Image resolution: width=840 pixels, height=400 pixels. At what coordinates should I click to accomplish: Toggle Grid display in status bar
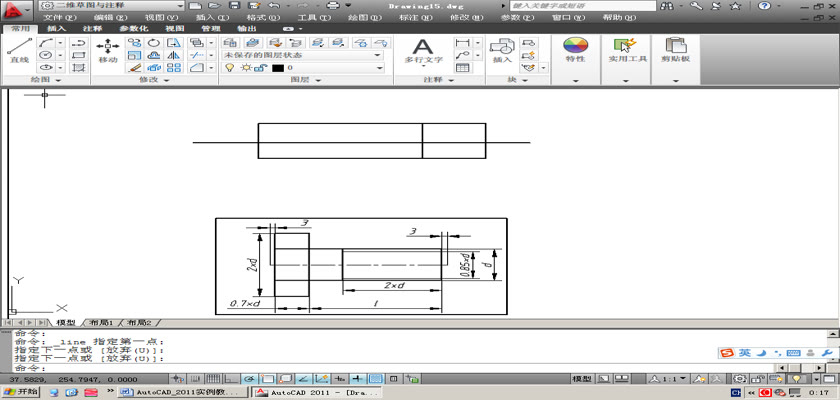pos(213,379)
